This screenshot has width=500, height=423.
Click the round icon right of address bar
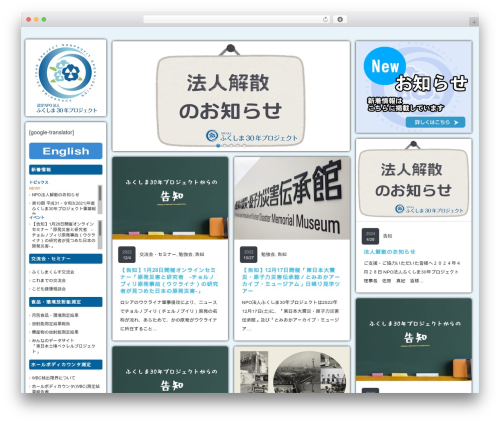point(340,19)
